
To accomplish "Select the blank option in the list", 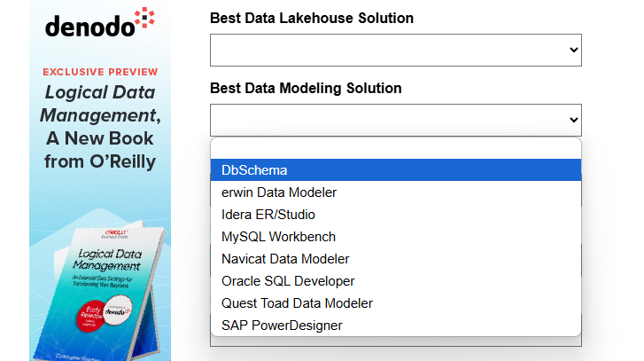I will point(395,148).
